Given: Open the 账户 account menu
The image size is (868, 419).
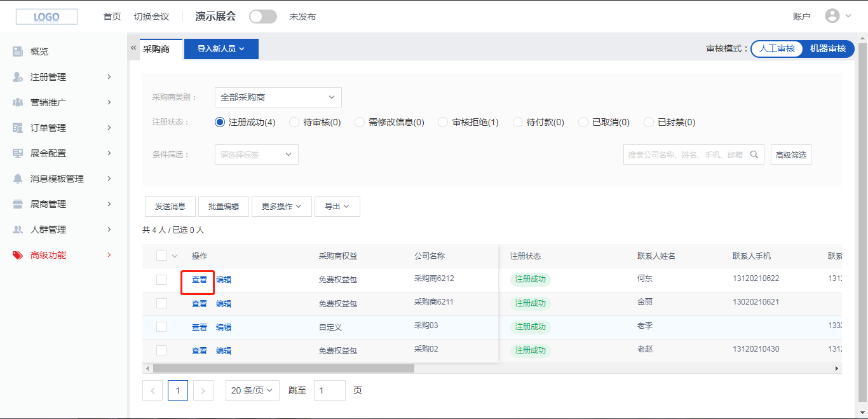Looking at the screenshot, I should click(802, 17).
